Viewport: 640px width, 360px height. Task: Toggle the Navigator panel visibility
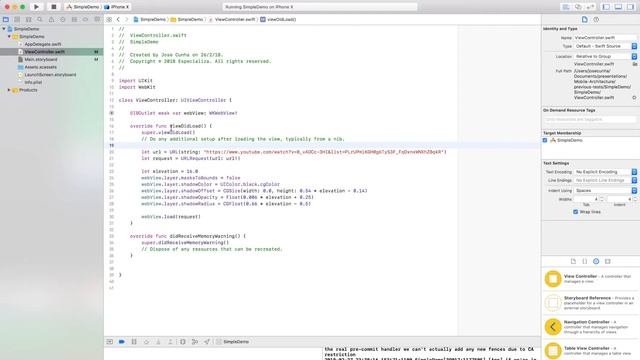pyautogui.click(x=606, y=7)
